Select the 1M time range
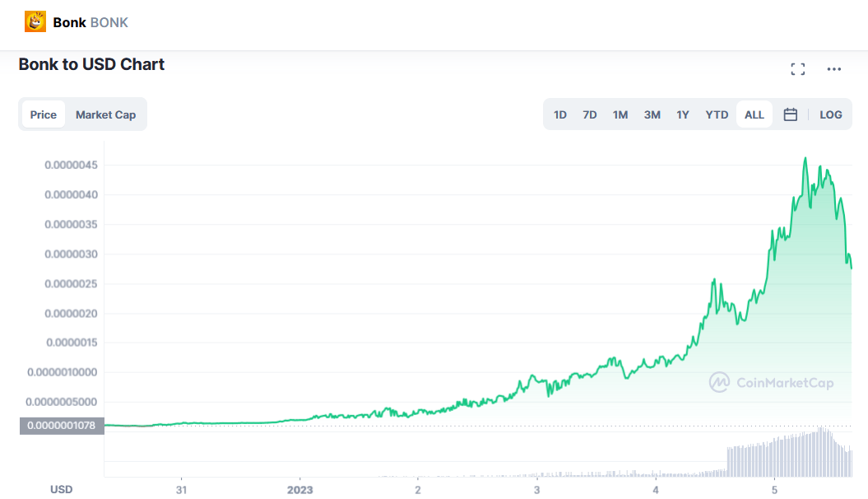The height and width of the screenshot is (499, 868). 620,114
